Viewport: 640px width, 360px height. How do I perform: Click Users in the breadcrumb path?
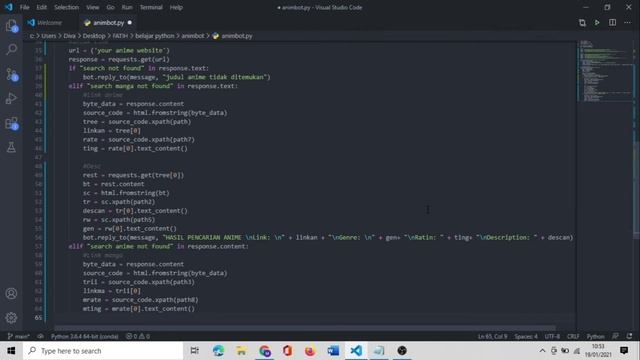(x=49, y=36)
